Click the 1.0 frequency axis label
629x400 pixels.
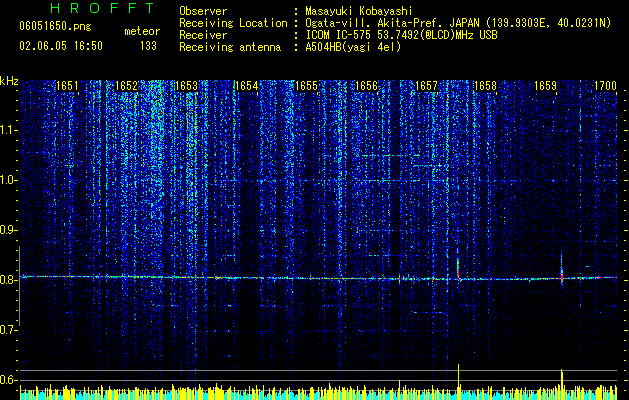click(9, 180)
